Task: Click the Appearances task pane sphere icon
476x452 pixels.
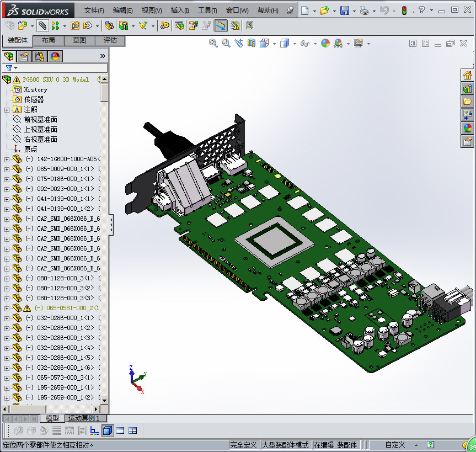Action: 468,128
